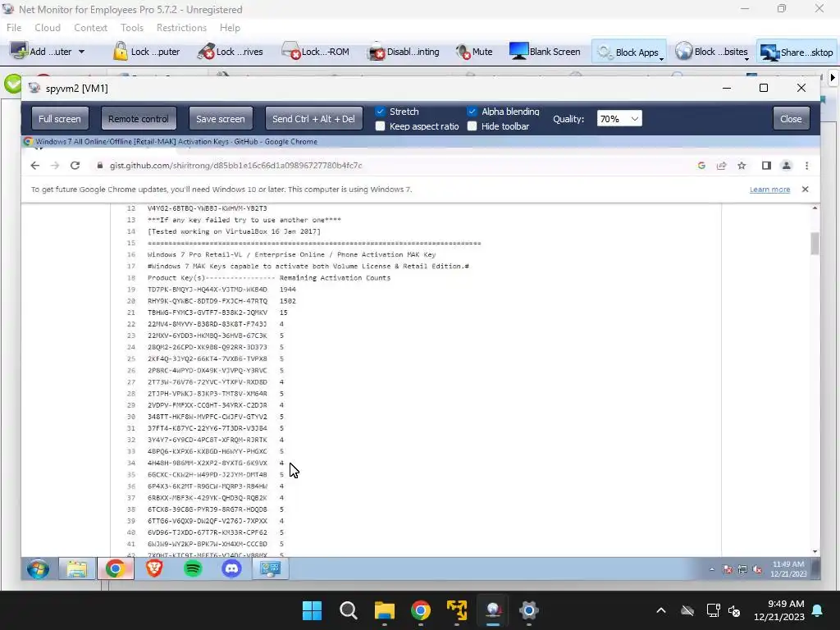The height and width of the screenshot is (630, 840).
Task: Click the remote Chrome forward arrow
Action: (55, 166)
